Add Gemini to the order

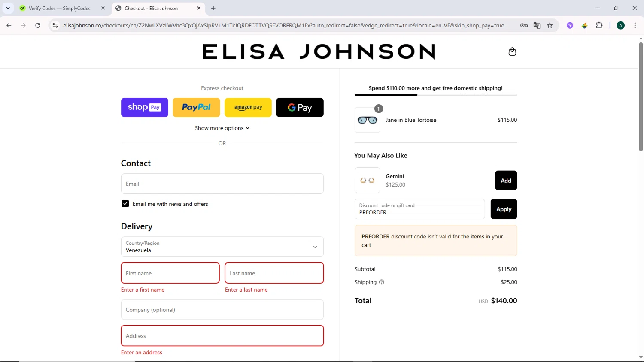506,181
